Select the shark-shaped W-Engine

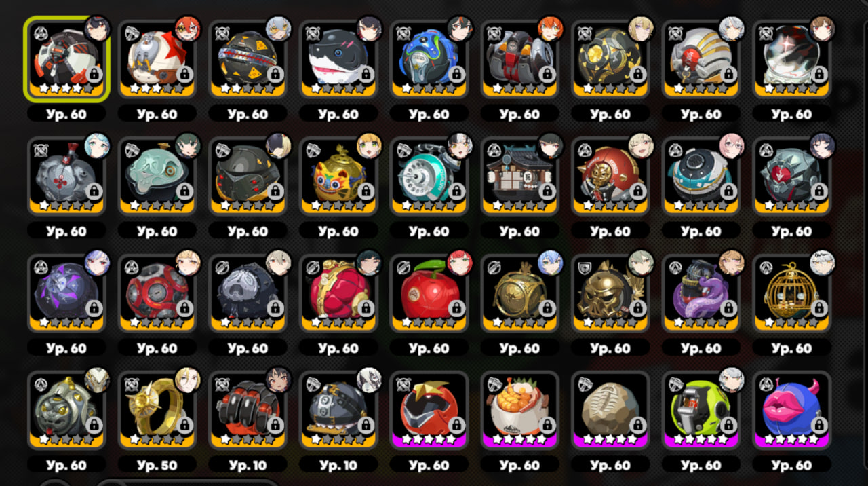click(338, 59)
